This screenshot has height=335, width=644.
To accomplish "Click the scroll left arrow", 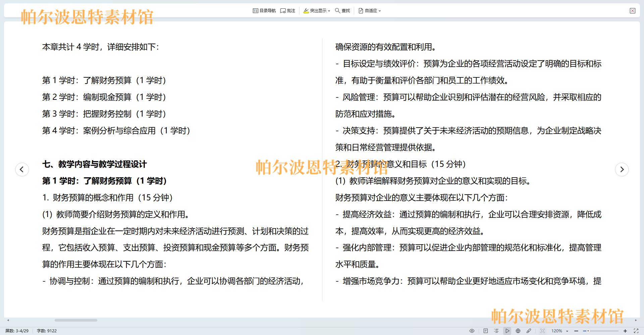I will (8, 320).
